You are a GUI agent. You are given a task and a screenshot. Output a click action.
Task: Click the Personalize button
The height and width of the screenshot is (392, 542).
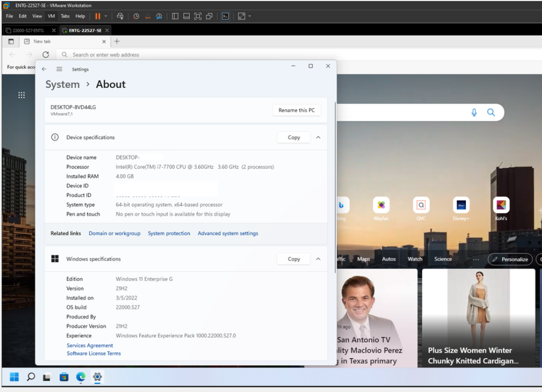tap(510, 259)
